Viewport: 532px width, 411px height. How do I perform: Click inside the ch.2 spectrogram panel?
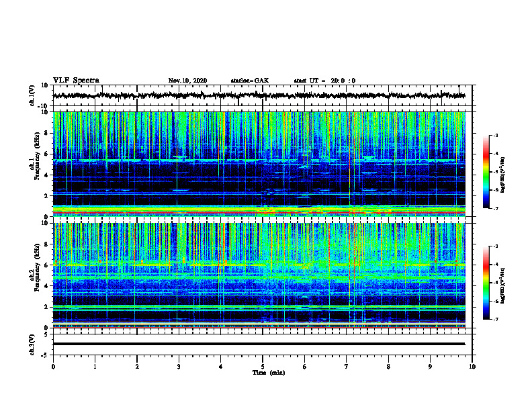pyautogui.click(x=259, y=275)
